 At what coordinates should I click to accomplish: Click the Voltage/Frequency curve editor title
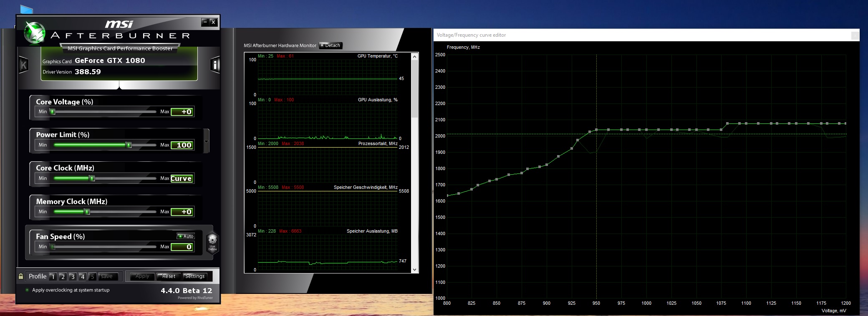pyautogui.click(x=471, y=35)
